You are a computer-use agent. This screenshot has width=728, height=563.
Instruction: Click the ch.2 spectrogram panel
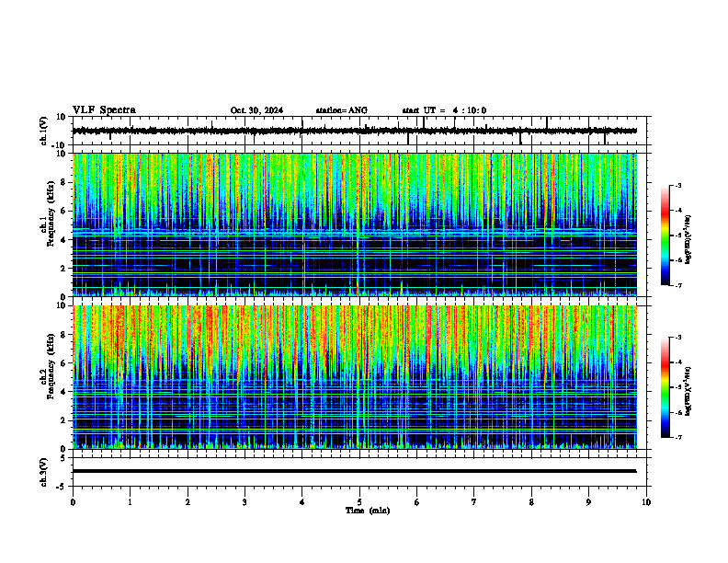coord(355,377)
